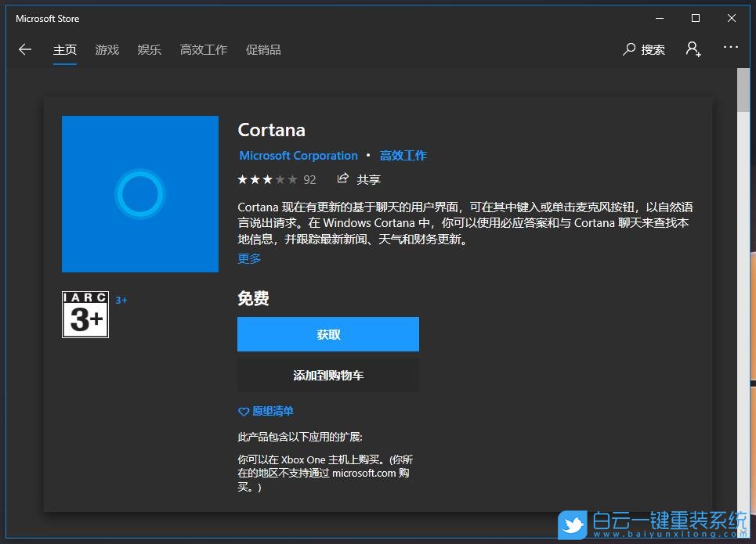Expand the 更多 description link
This screenshot has width=756, height=544.
[x=248, y=258]
